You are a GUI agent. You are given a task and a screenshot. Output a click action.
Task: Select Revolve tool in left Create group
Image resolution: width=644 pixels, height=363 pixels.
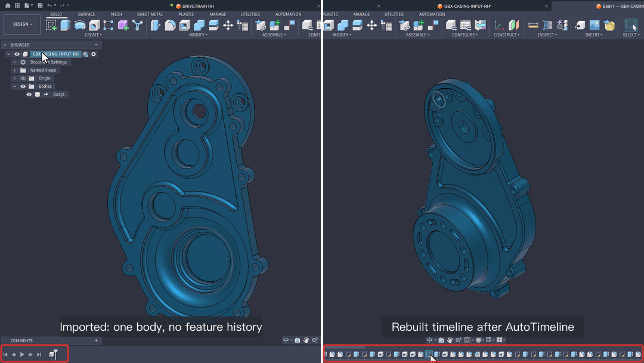click(80, 25)
